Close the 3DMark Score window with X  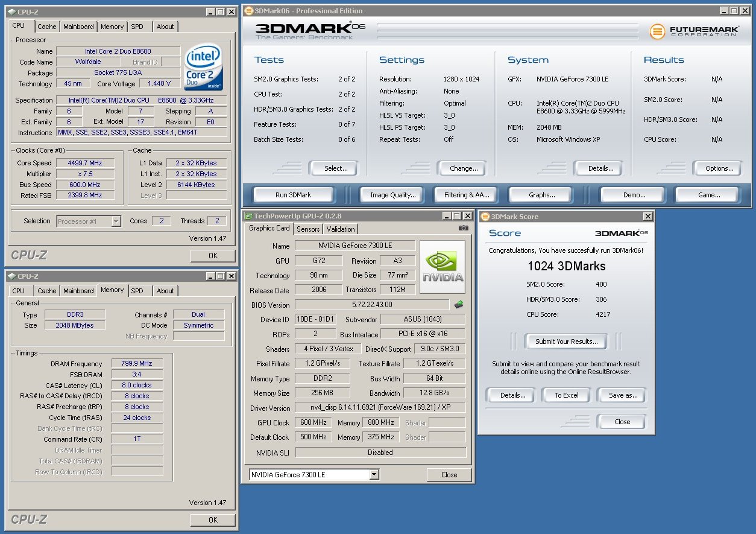(x=647, y=217)
